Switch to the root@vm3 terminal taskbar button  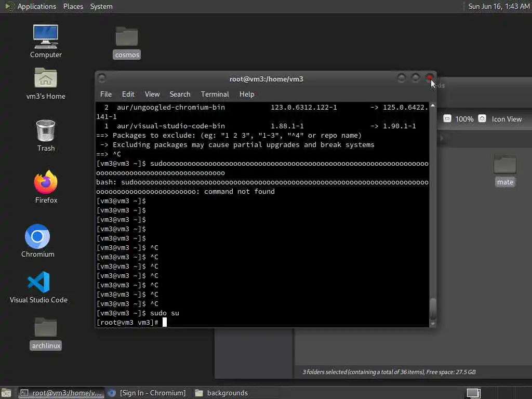(x=61, y=393)
